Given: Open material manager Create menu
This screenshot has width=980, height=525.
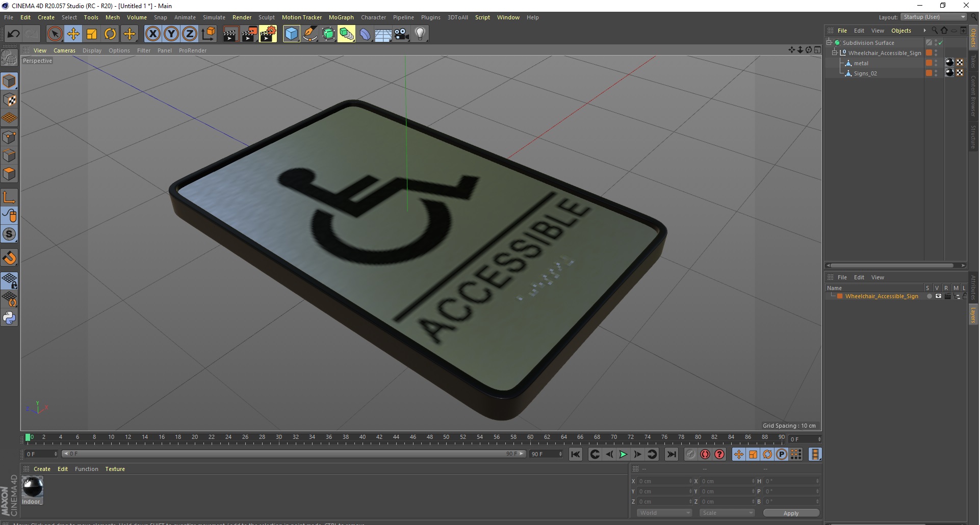Looking at the screenshot, I should pos(42,469).
